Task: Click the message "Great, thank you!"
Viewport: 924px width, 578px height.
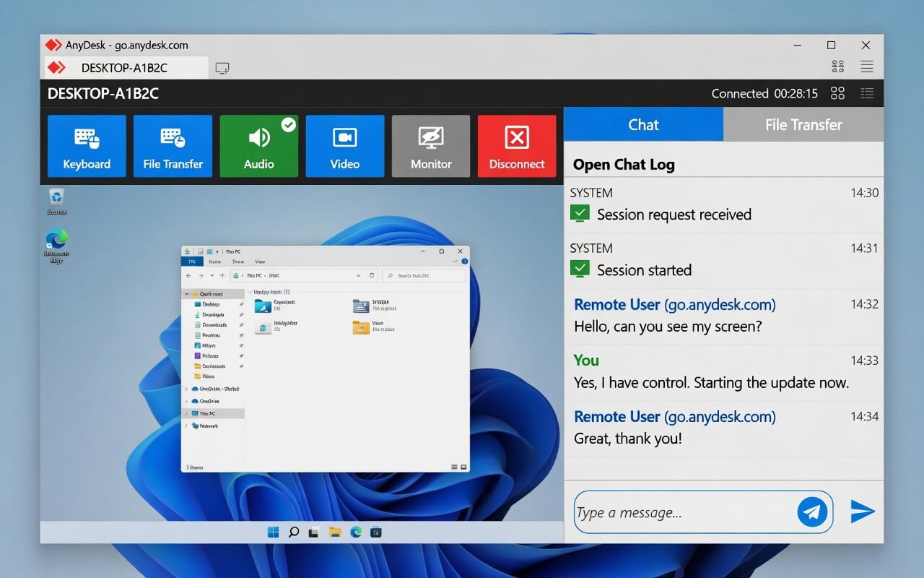Action: click(628, 439)
